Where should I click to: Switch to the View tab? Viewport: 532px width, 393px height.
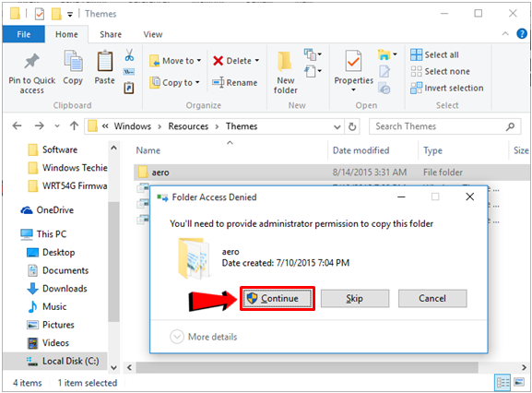click(x=153, y=34)
